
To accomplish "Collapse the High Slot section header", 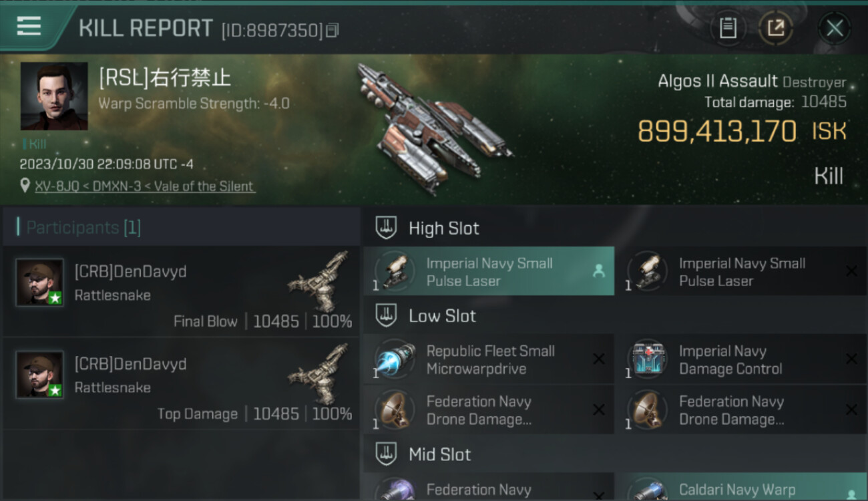I will pos(614,228).
